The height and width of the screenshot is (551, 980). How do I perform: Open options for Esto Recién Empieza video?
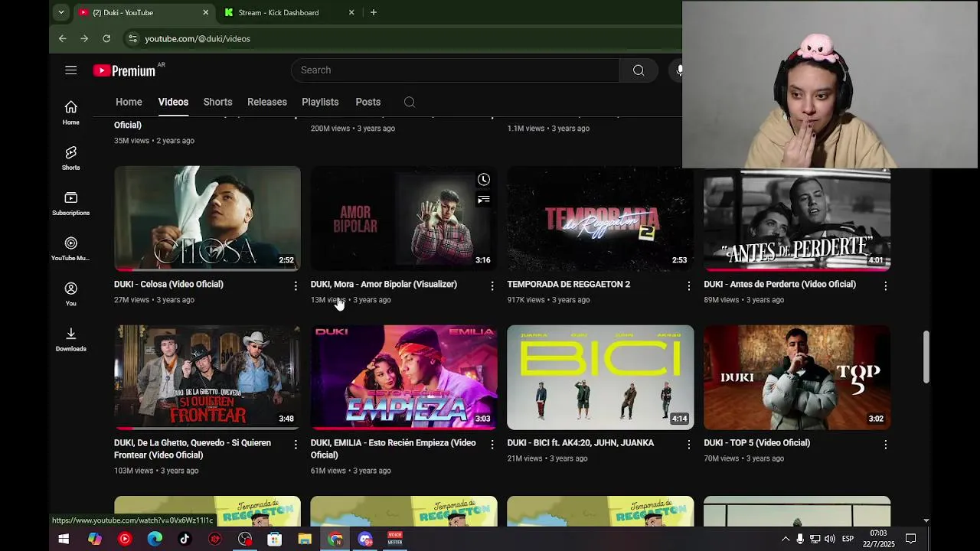[492, 444]
